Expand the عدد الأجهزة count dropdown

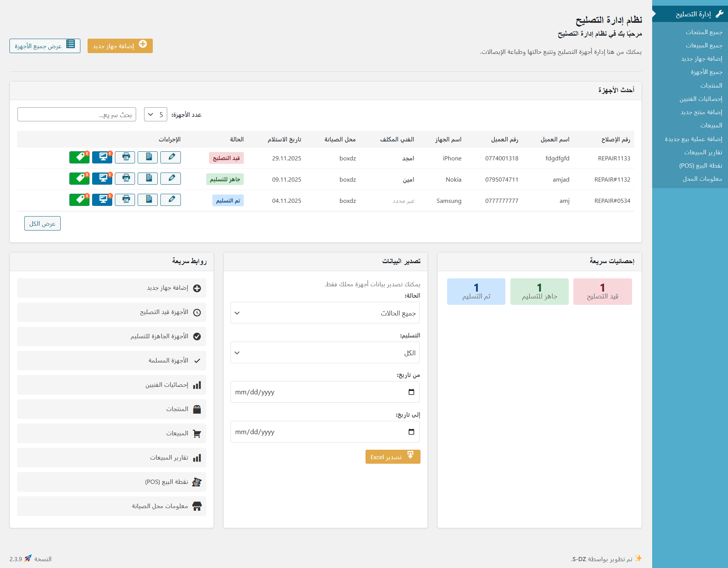(155, 115)
